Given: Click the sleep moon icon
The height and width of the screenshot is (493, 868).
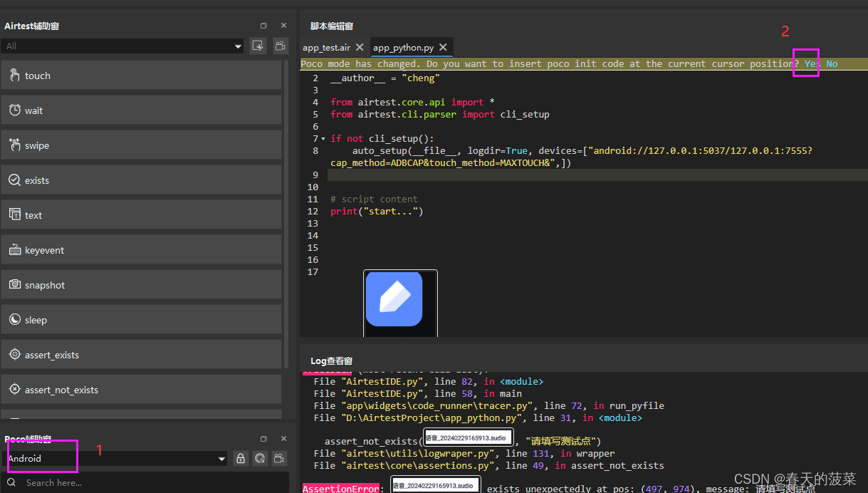Looking at the screenshot, I should coord(14,320).
